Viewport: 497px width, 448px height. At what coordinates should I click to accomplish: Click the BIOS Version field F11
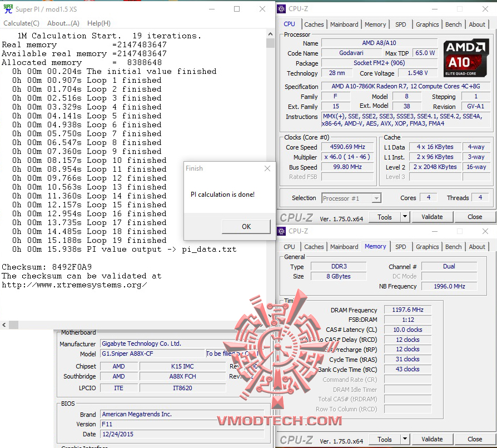point(182,424)
